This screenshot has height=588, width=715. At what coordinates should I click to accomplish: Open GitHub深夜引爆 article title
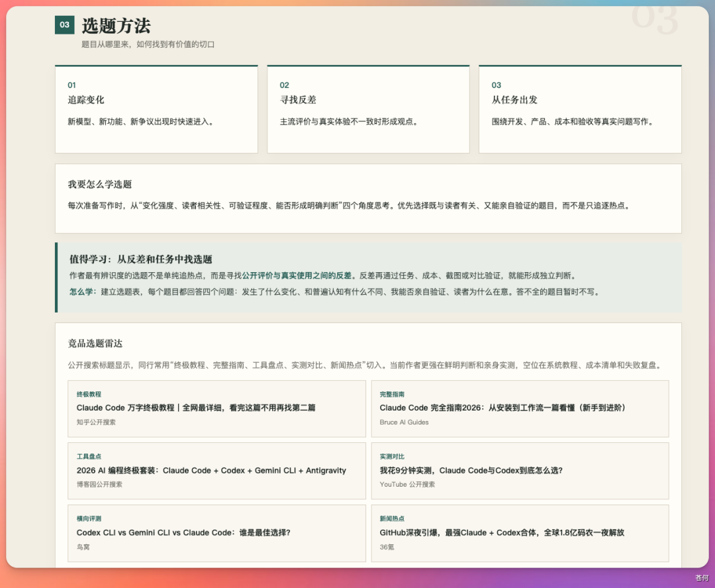[x=502, y=533]
